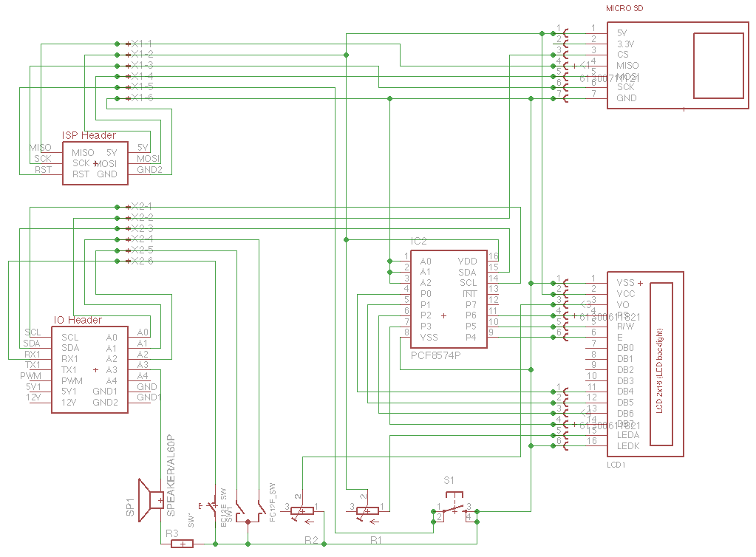Viewport: 756px width, 557px height.
Task: Select the X2-4 terminal label
Action: coord(142,239)
